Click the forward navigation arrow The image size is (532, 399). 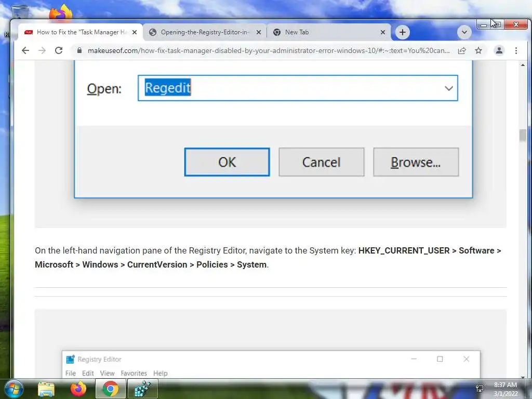(x=42, y=50)
